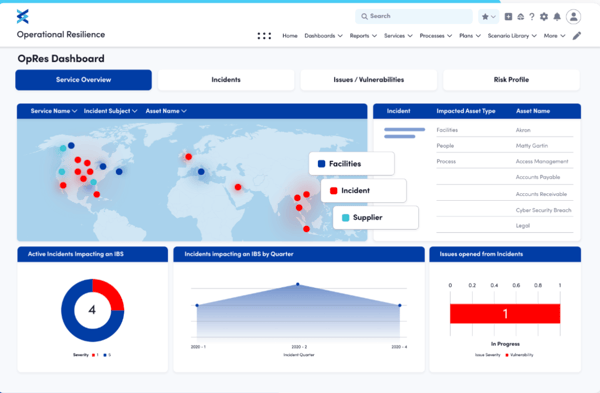Click the global add plus icon
Viewport: 600px width, 393px height.
pos(508,16)
